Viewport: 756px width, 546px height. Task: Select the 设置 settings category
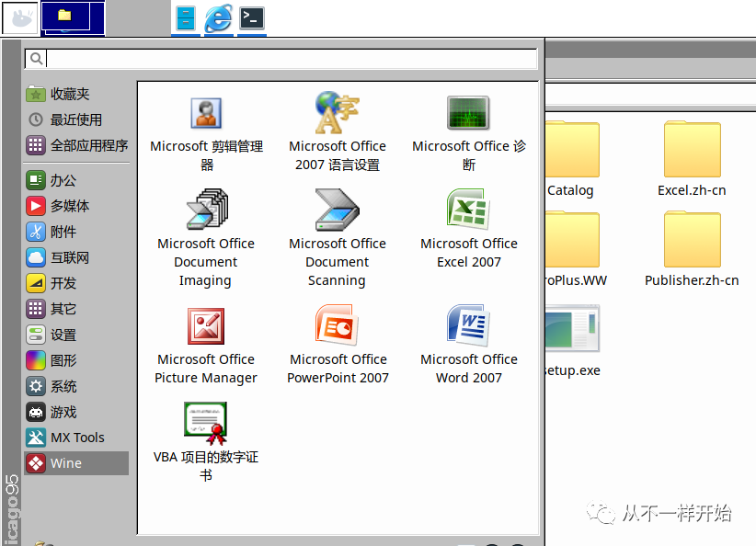coord(76,335)
